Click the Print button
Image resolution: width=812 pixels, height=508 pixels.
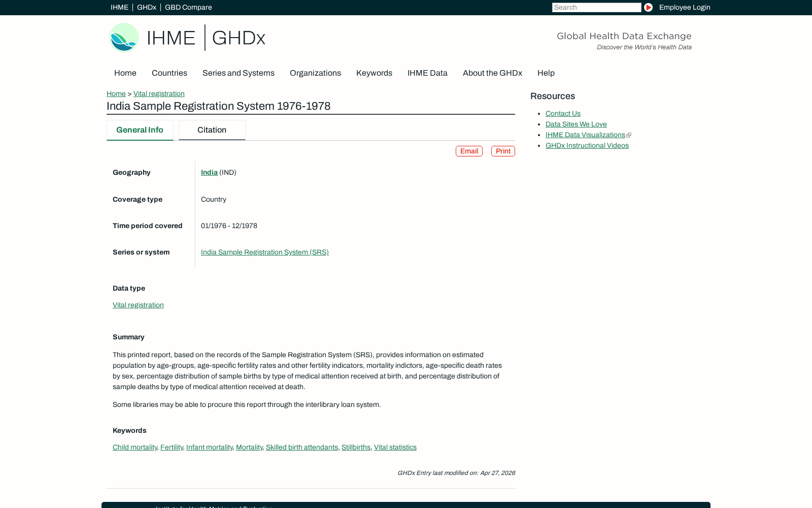pos(503,151)
